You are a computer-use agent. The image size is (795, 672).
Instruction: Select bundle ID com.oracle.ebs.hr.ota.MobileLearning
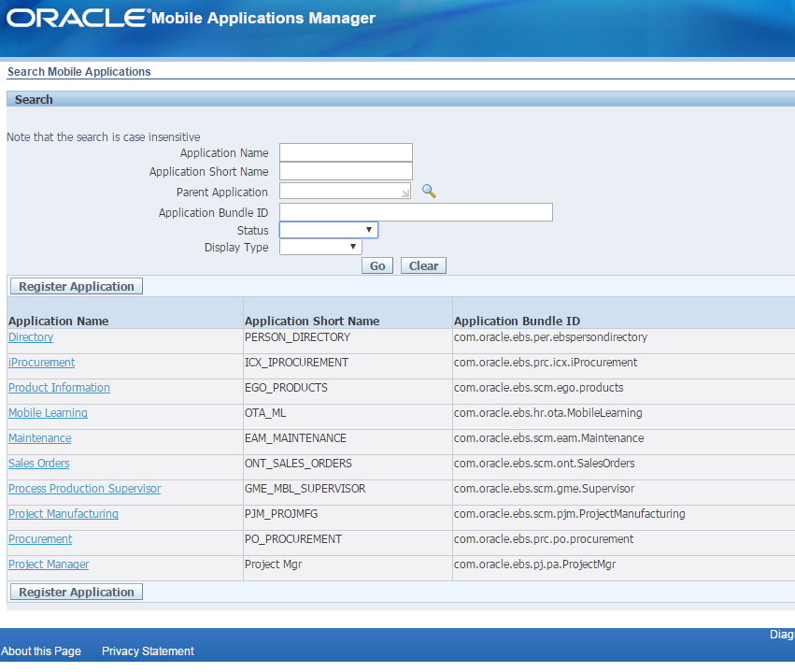coord(547,413)
